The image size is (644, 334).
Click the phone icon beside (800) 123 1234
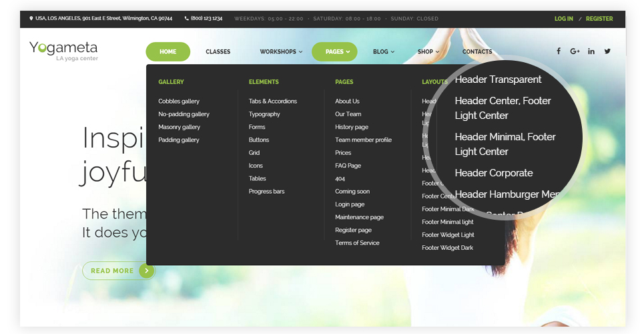coord(186,19)
